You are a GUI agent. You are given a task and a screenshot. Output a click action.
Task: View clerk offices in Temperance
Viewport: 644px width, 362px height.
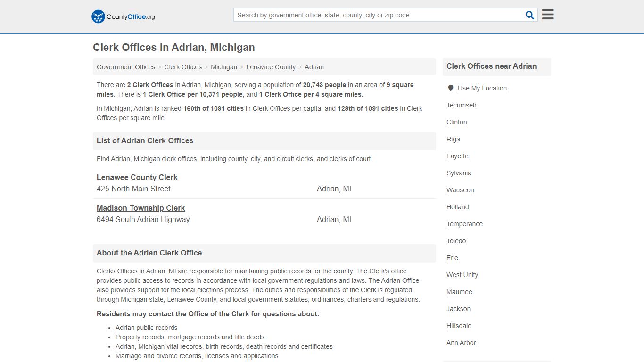coord(464,224)
